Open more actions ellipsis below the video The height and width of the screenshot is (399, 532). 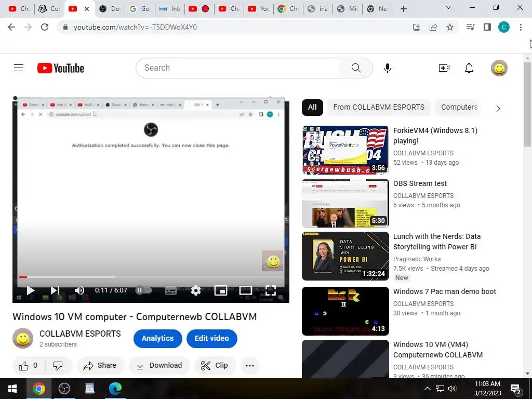250,365
